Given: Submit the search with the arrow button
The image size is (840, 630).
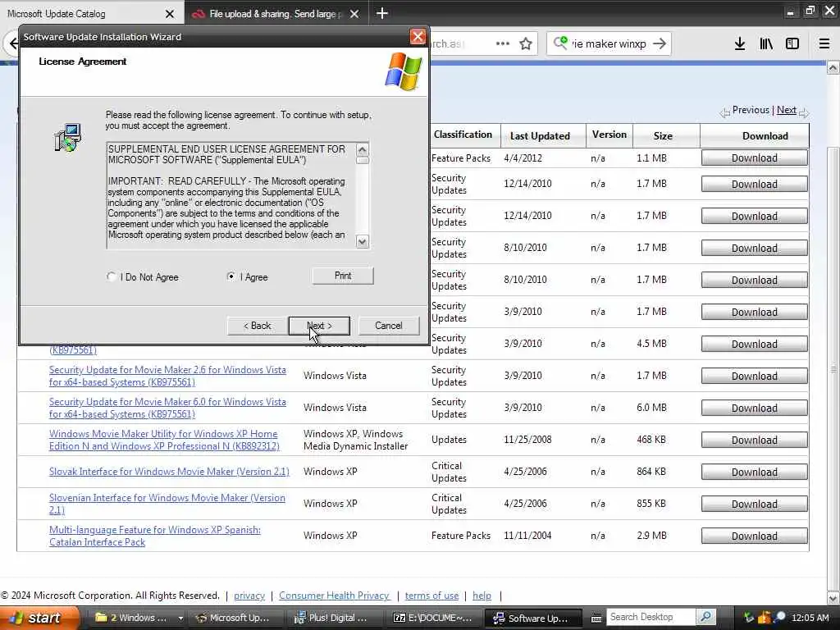Looking at the screenshot, I should click(x=660, y=43).
